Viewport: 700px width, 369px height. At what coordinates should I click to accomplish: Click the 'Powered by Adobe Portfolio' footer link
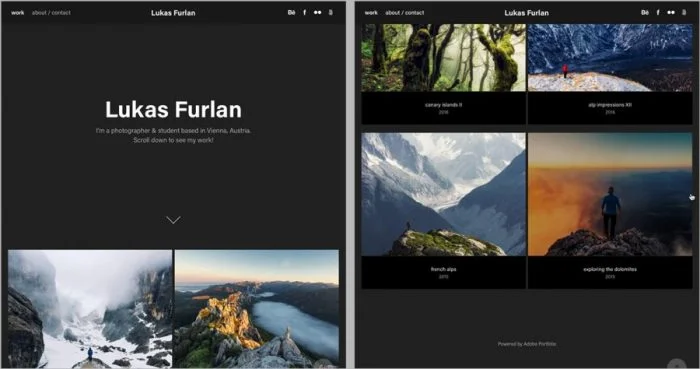pos(527,344)
